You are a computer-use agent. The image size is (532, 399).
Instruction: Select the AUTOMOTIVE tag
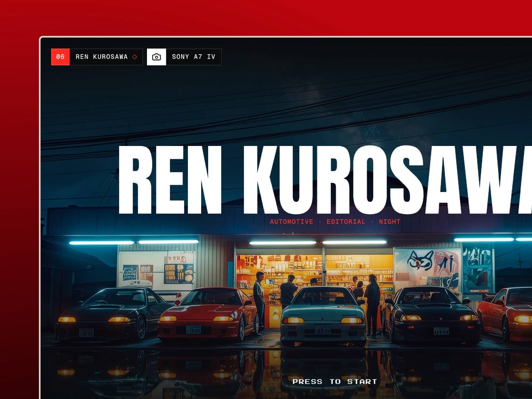pyautogui.click(x=291, y=221)
